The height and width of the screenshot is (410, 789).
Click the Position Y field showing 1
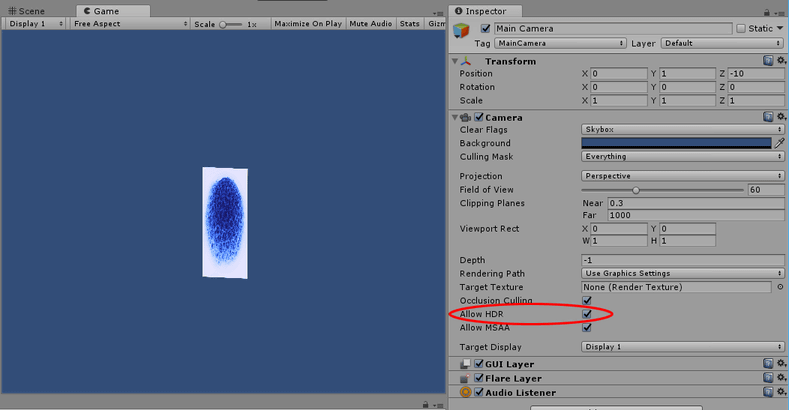(x=687, y=73)
